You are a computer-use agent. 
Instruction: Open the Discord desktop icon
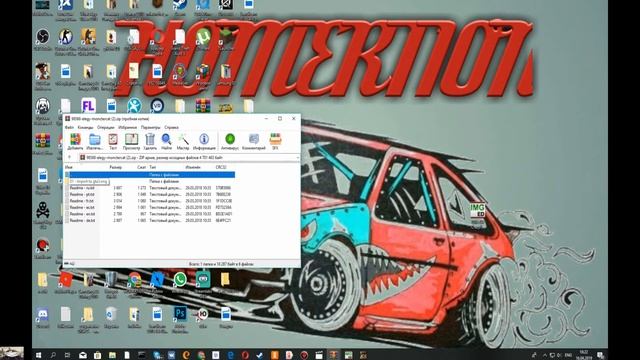click(x=42, y=314)
